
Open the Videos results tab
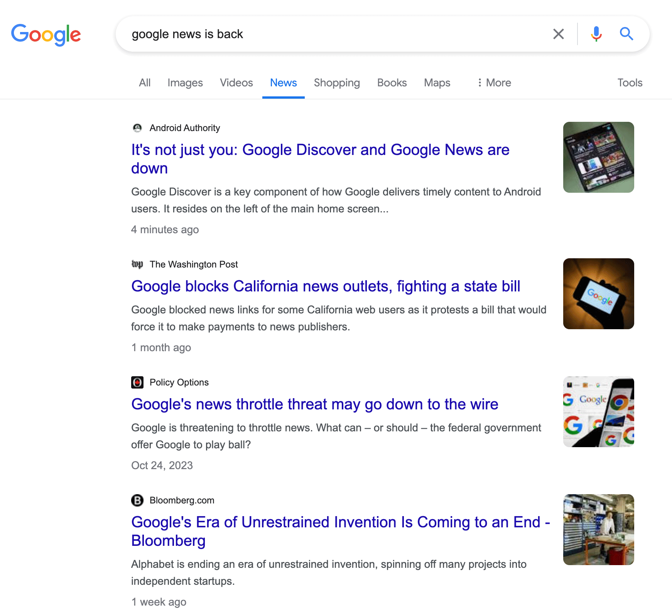236,82
